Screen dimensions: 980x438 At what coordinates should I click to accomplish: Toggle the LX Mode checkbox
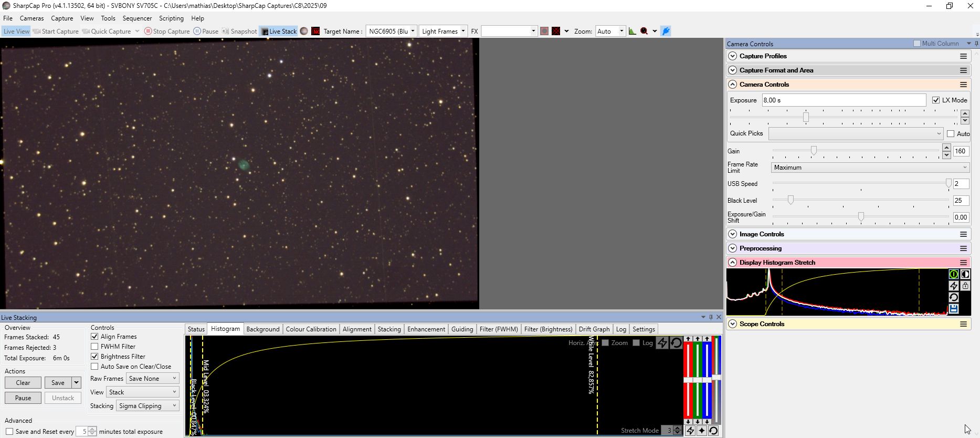(x=936, y=100)
